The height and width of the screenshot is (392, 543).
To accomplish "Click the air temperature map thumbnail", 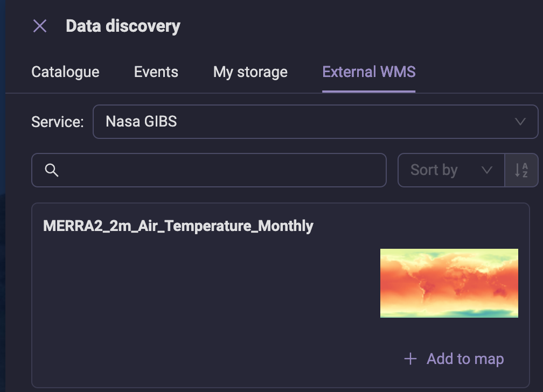I will click(x=449, y=283).
